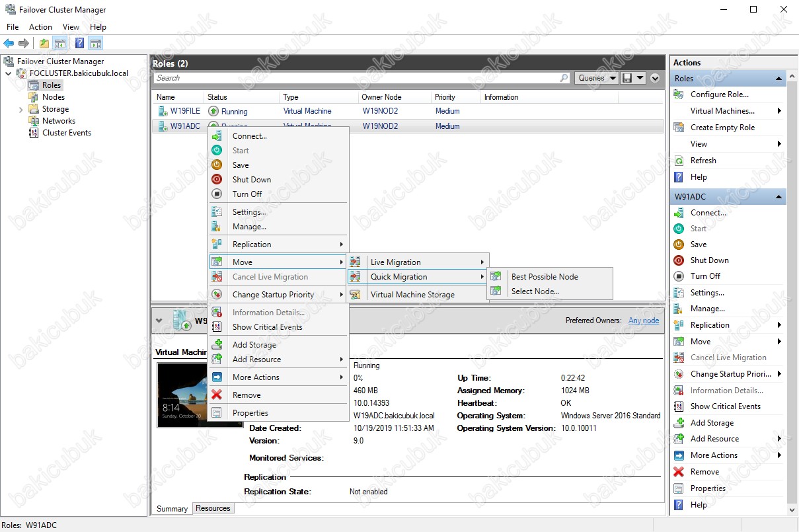This screenshot has height=532, width=799.
Task: Collapse the W91ADC section in Actions pane
Action: pos(779,197)
